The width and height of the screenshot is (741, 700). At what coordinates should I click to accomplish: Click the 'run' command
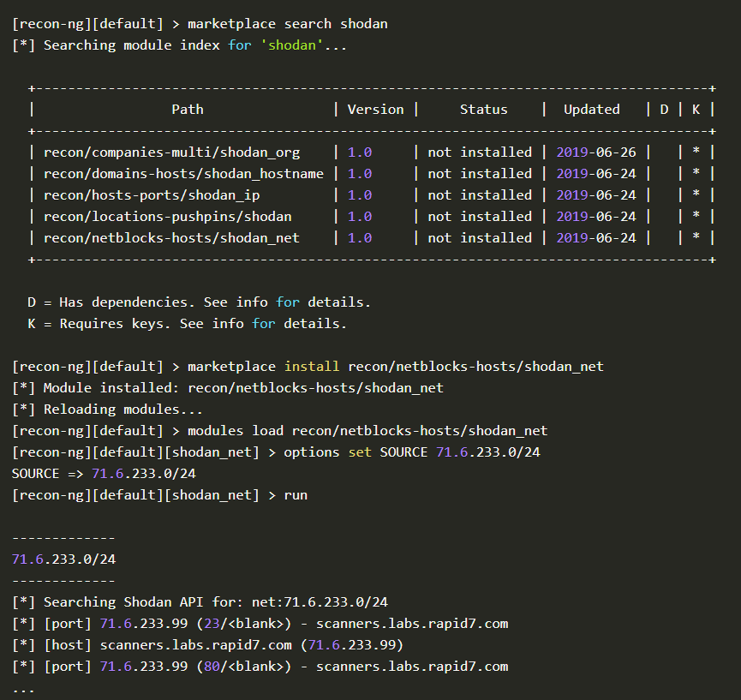pyautogui.click(x=296, y=495)
